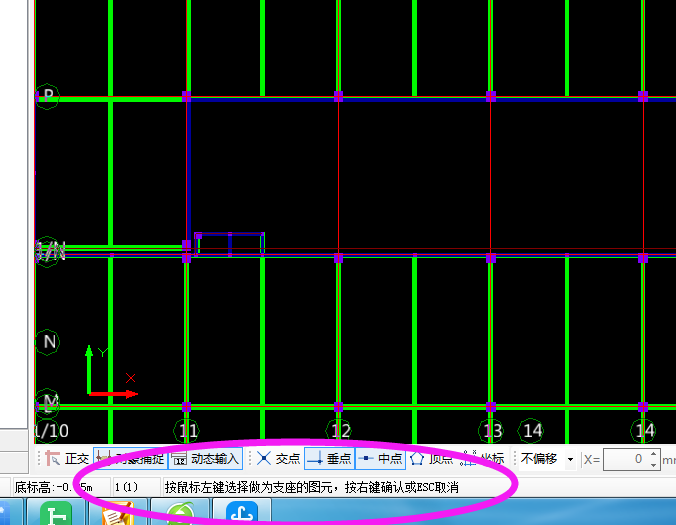
Task: Increase X value with up stepper arrow
Action: coord(654,454)
